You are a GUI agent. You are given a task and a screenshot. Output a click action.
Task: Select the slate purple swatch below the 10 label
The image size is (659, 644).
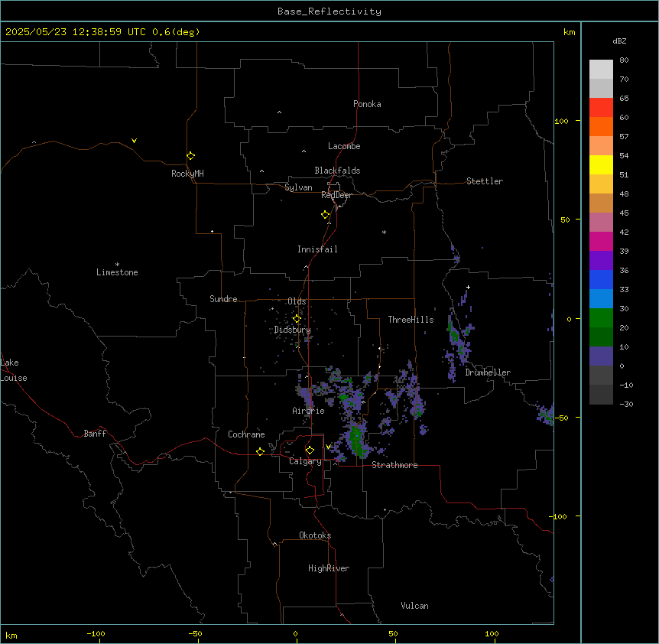(x=601, y=356)
